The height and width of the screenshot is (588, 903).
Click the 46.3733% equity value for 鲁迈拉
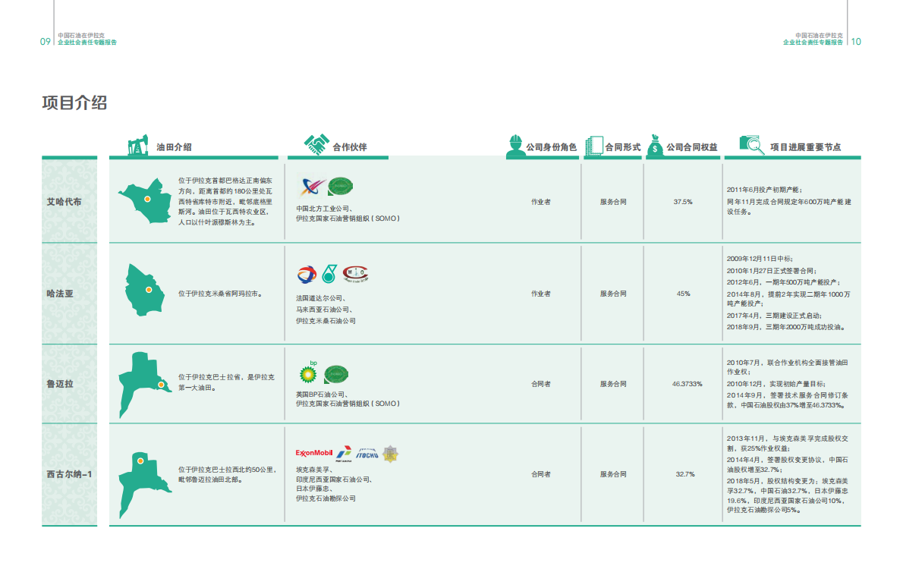(687, 384)
